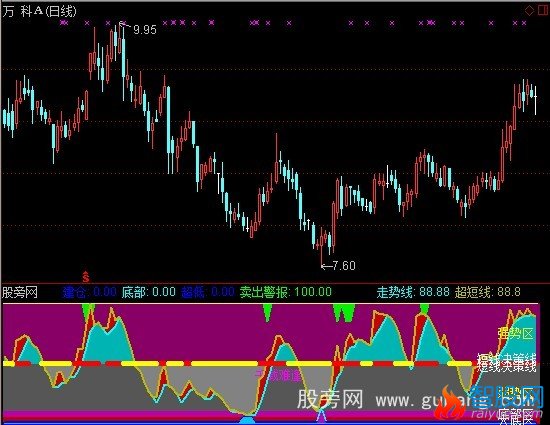
Task: Click the split-panel square icon at top-right
Action: tap(543, 11)
